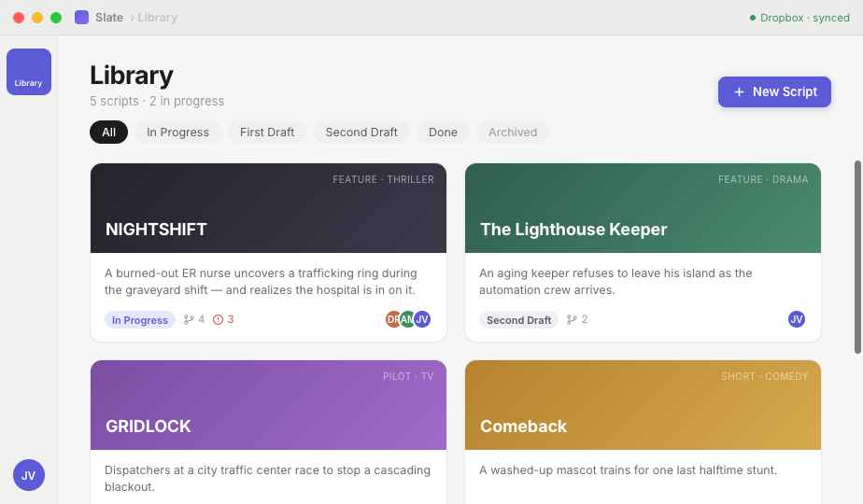Click the Library breadcrumb in title bar
863x504 pixels.
point(158,18)
